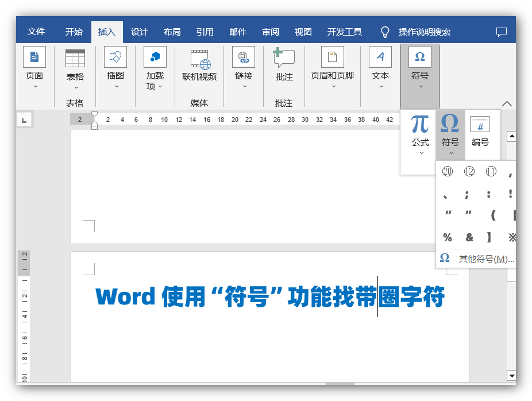Expand the 表格 dropdown arrow
This screenshot has width=532, height=401.
tap(76, 87)
